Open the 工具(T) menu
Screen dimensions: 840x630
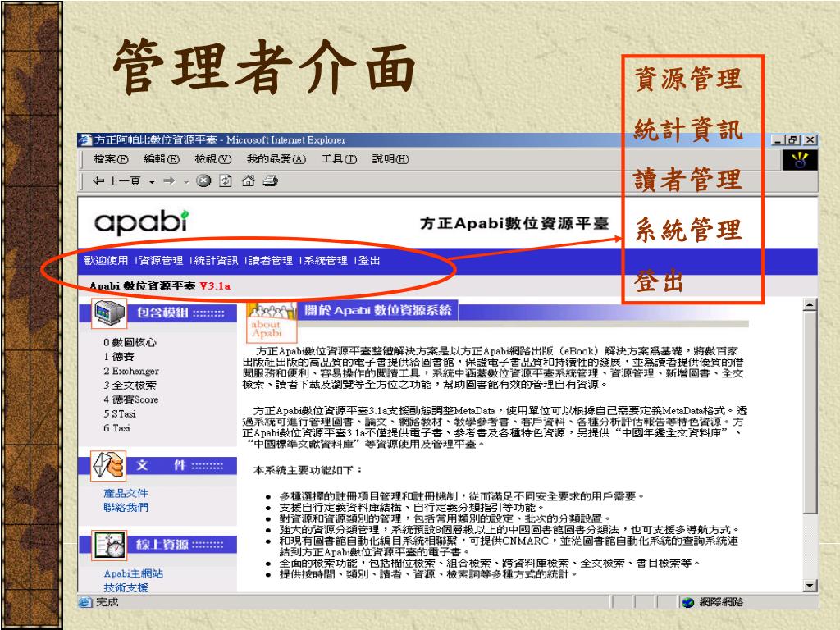339,159
